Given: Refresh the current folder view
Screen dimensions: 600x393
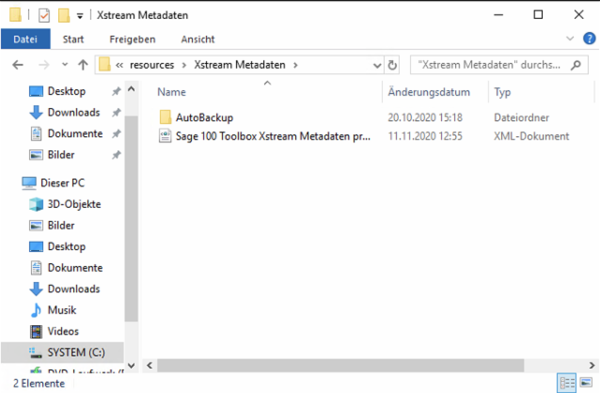Looking at the screenshot, I should (x=392, y=65).
